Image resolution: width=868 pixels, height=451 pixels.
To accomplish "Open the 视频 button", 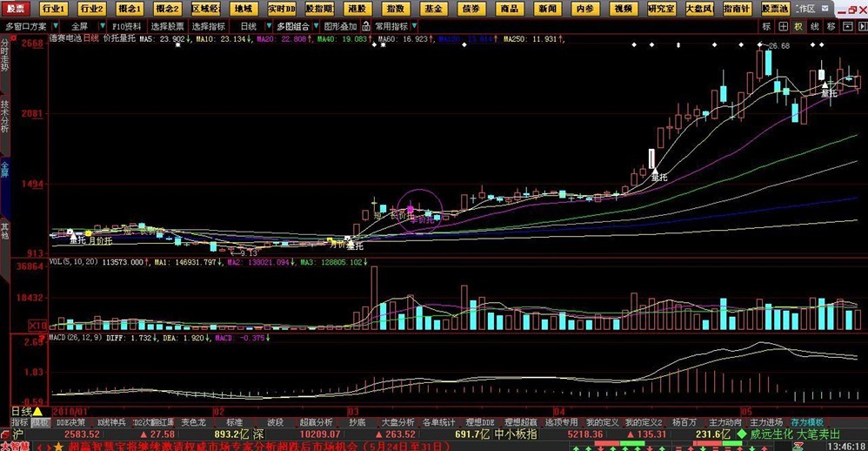I will pos(624,9).
